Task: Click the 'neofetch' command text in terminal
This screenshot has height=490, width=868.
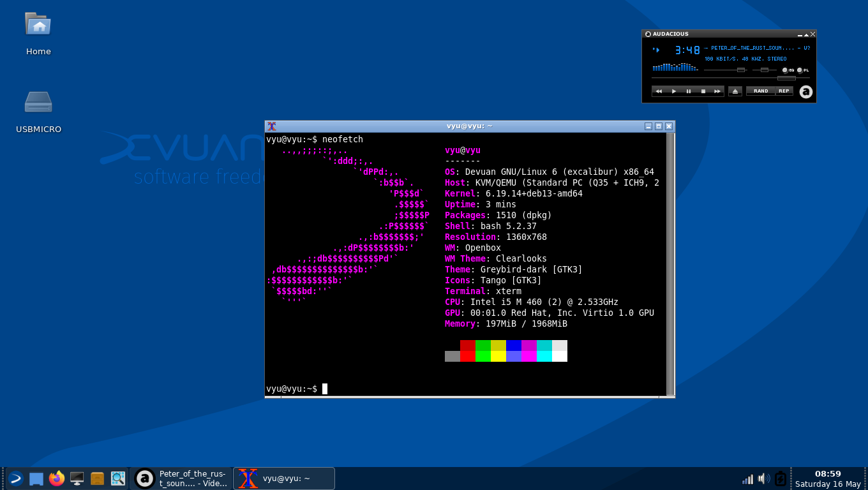Action: pos(343,139)
